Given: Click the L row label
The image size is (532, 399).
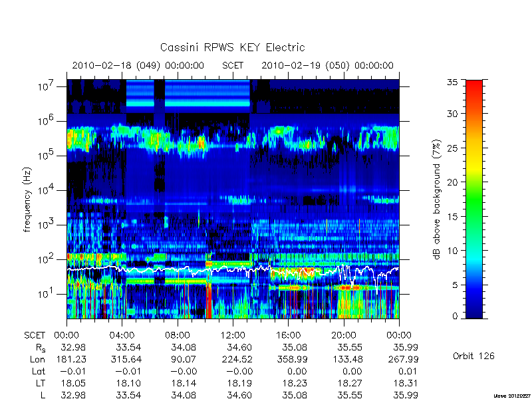Looking at the screenshot, I should click(x=42, y=395).
